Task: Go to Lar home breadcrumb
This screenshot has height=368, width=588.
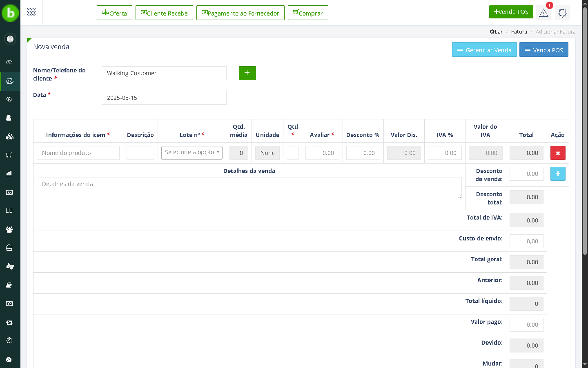Action: pos(497,32)
